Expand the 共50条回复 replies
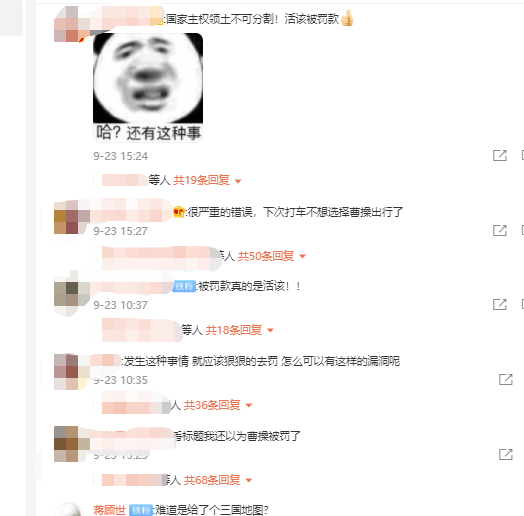This screenshot has height=516, width=524. 271,256
